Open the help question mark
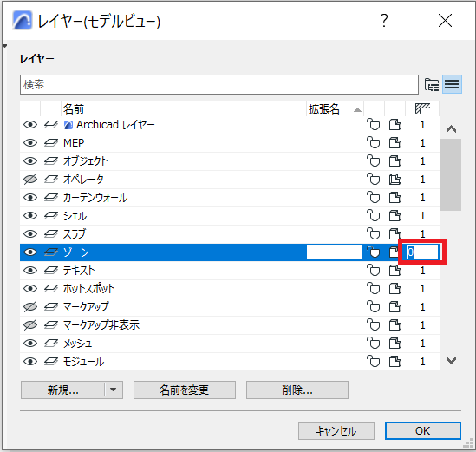This screenshot has height=452, width=476. tap(384, 21)
